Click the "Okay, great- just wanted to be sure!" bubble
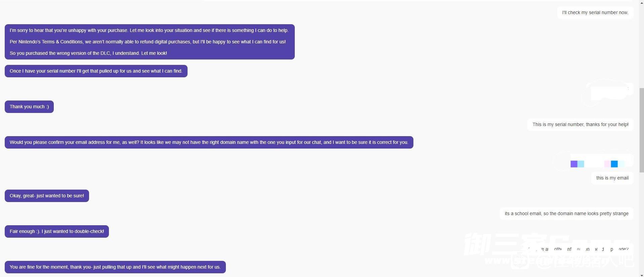Image resolution: width=644 pixels, height=277 pixels. coord(47,196)
